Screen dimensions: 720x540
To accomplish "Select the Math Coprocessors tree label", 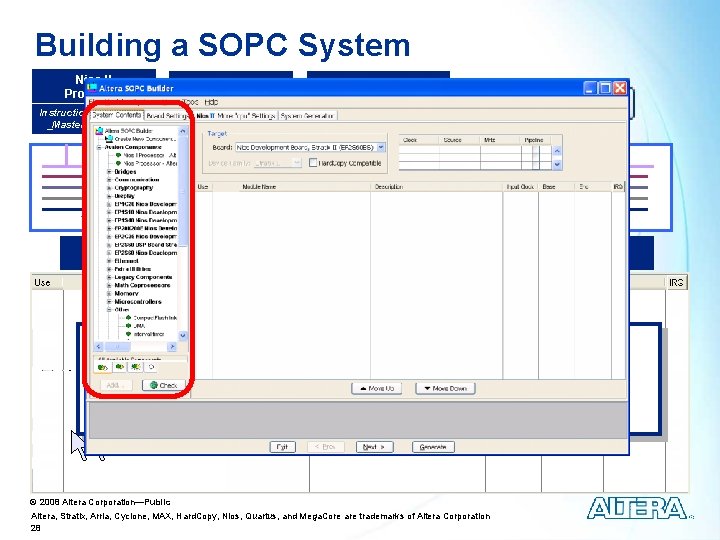I will pyautogui.click(x=142, y=285).
